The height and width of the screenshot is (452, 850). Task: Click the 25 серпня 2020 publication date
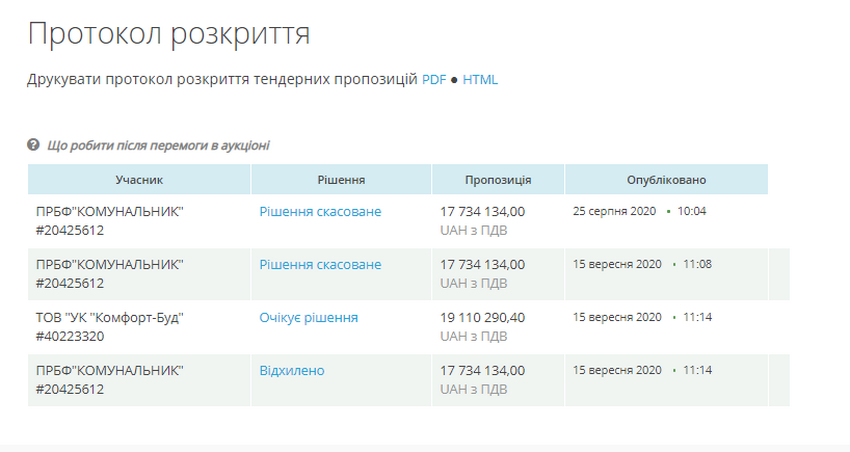tap(614, 212)
